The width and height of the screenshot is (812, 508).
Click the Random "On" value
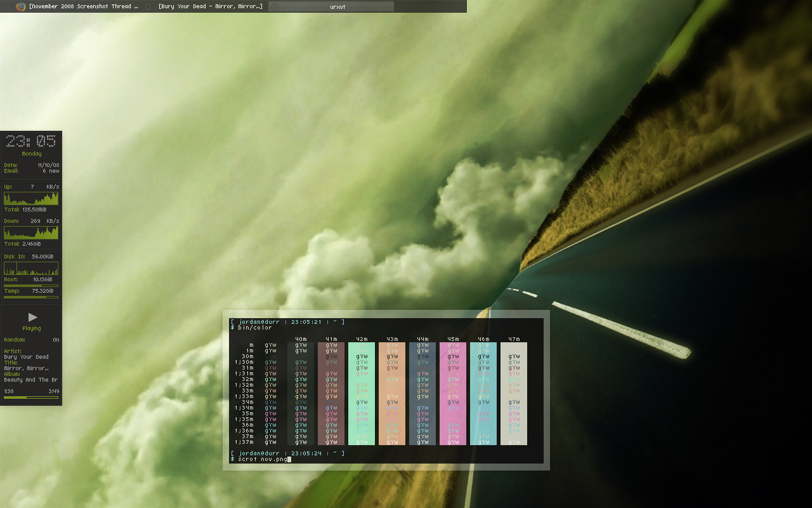pos(56,340)
